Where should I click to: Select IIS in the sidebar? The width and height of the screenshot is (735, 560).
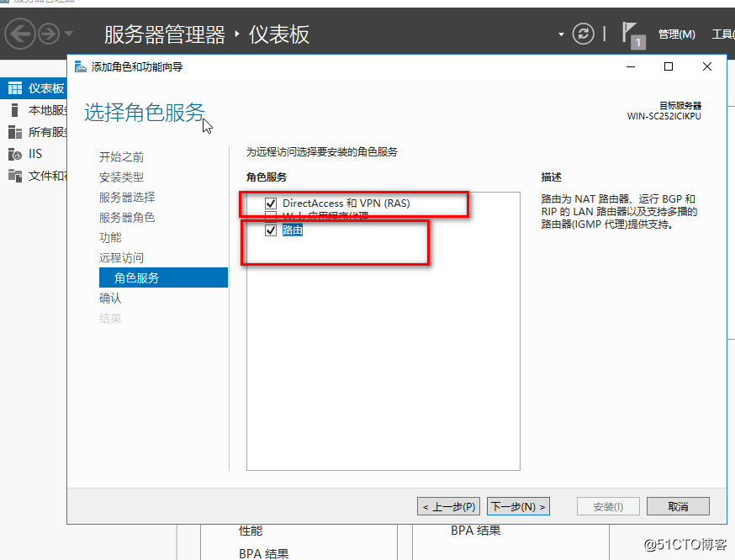pos(34,154)
